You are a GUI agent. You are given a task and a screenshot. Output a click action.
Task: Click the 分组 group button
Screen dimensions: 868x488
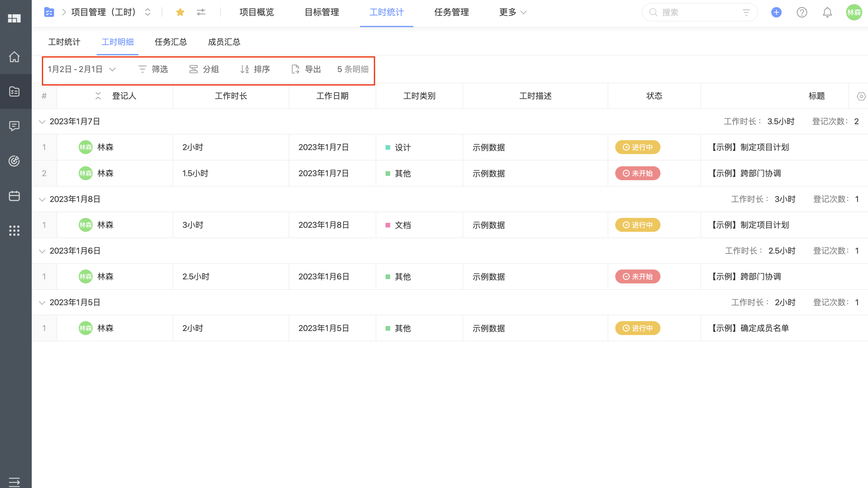click(x=204, y=69)
